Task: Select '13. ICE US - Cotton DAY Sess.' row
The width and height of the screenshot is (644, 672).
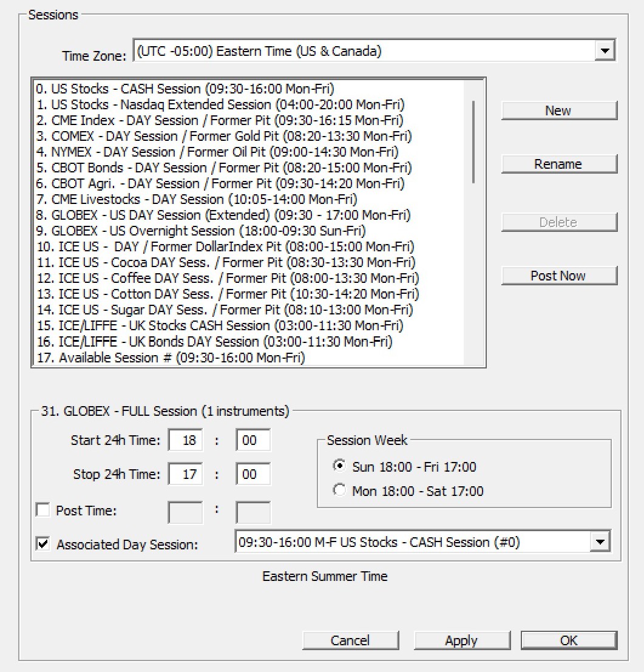Action: pyautogui.click(x=249, y=294)
